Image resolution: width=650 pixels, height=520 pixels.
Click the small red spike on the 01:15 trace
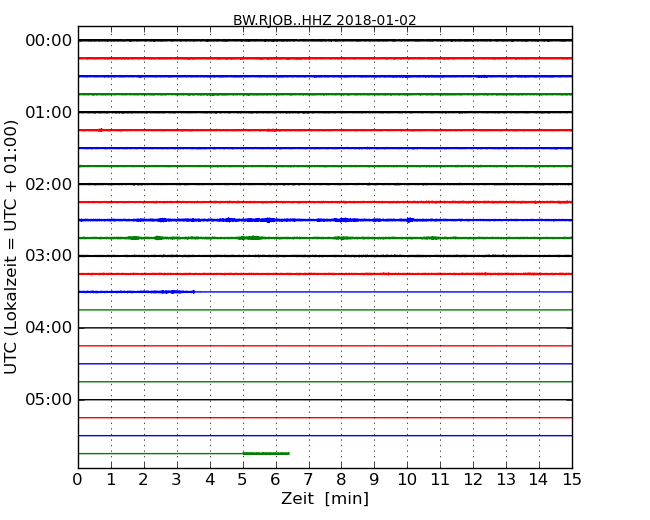100,130
